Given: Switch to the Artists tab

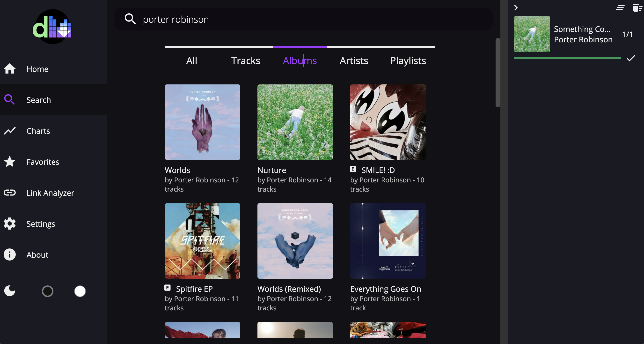Looking at the screenshot, I should click(354, 60).
